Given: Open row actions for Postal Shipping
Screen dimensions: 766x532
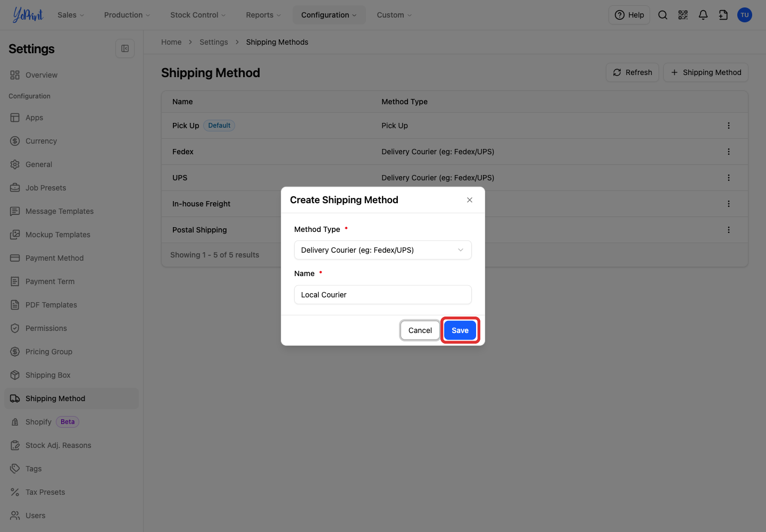Looking at the screenshot, I should (x=729, y=230).
